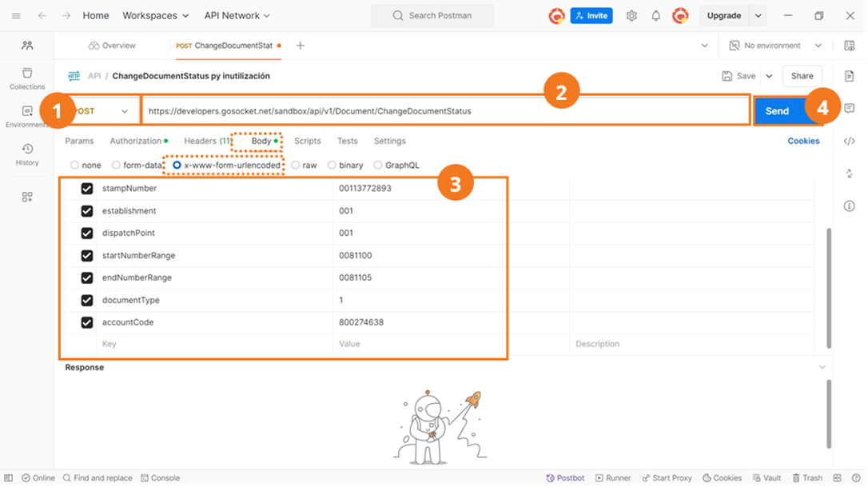Uncheck the accountCode parameter
The height and width of the screenshot is (487, 868).
pyautogui.click(x=87, y=322)
